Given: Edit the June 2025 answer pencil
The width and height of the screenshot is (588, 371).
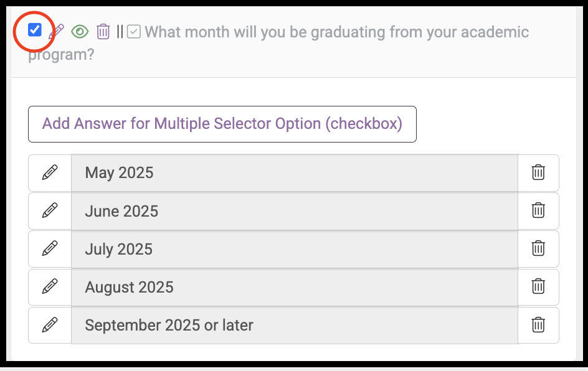Looking at the screenshot, I should pos(50,211).
